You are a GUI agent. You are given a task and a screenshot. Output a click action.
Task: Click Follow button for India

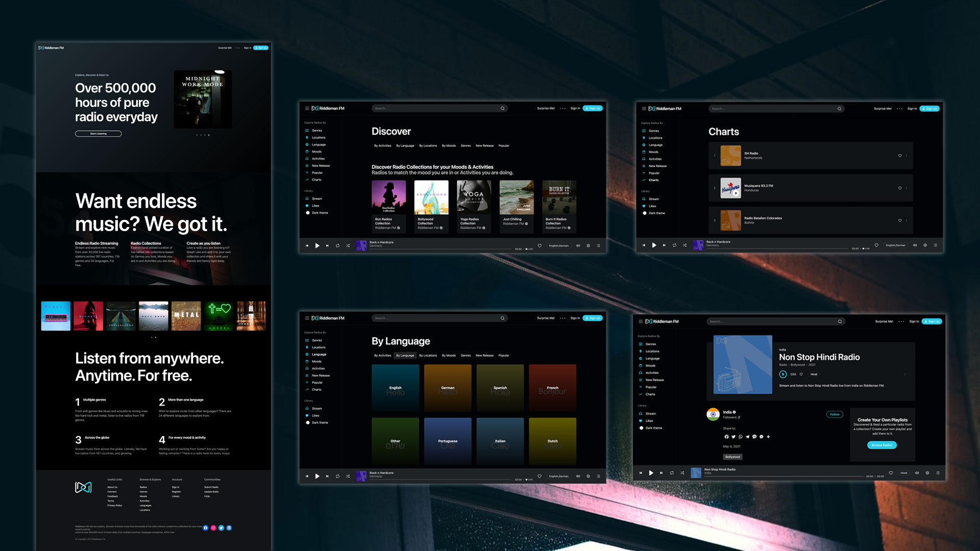coord(835,414)
